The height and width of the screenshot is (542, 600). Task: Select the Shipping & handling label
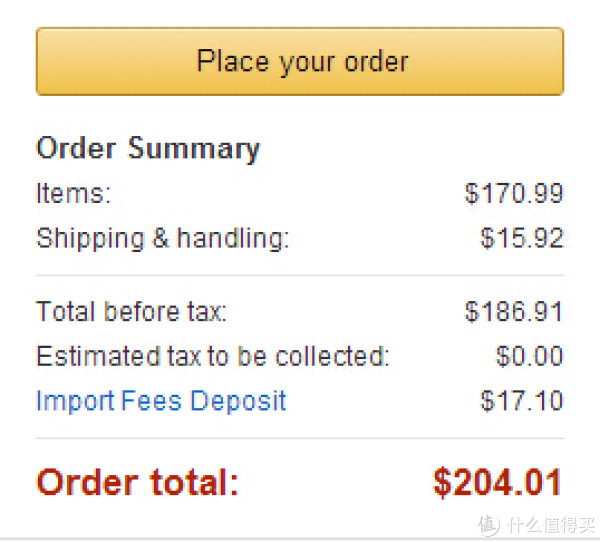162,239
